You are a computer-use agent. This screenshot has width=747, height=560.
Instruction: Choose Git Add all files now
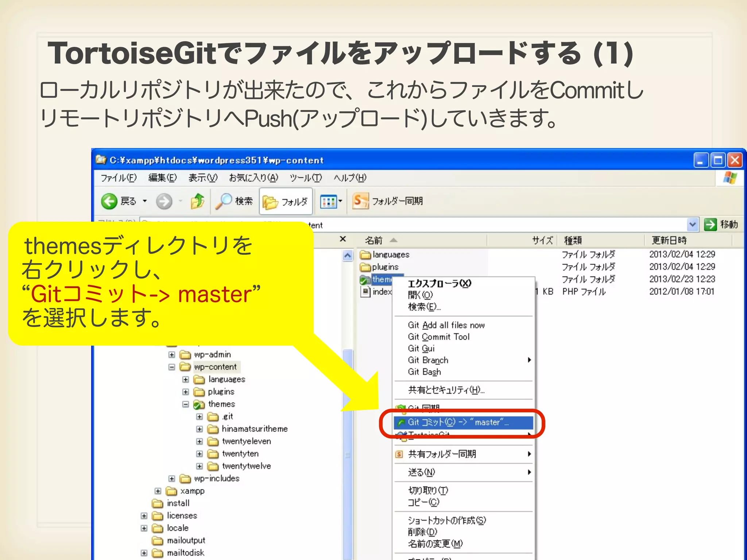(446, 325)
